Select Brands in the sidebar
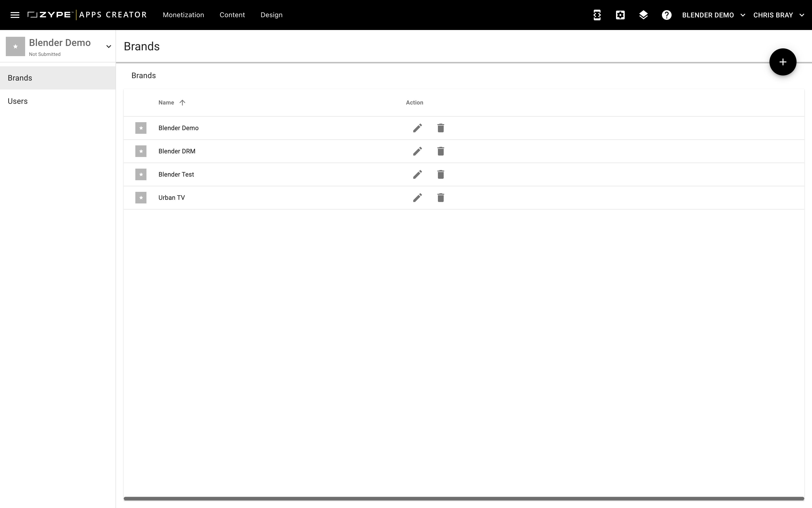The image size is (812, 508). click(x=58, y=78)
